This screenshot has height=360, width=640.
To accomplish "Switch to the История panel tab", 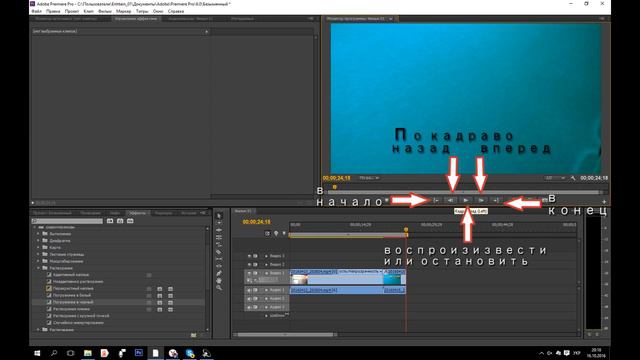I will pyautogui.click(x=189, y=213).
